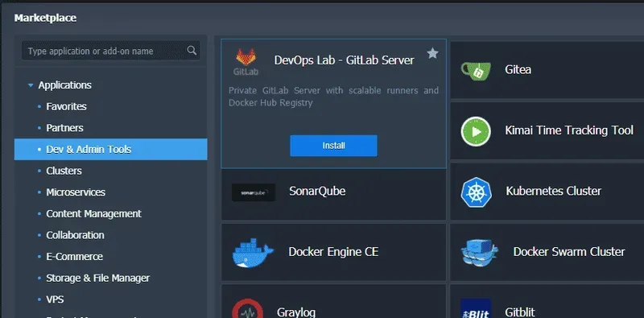
Task: Install DevOps Lab GitLab Server
Action: point(333,146)
